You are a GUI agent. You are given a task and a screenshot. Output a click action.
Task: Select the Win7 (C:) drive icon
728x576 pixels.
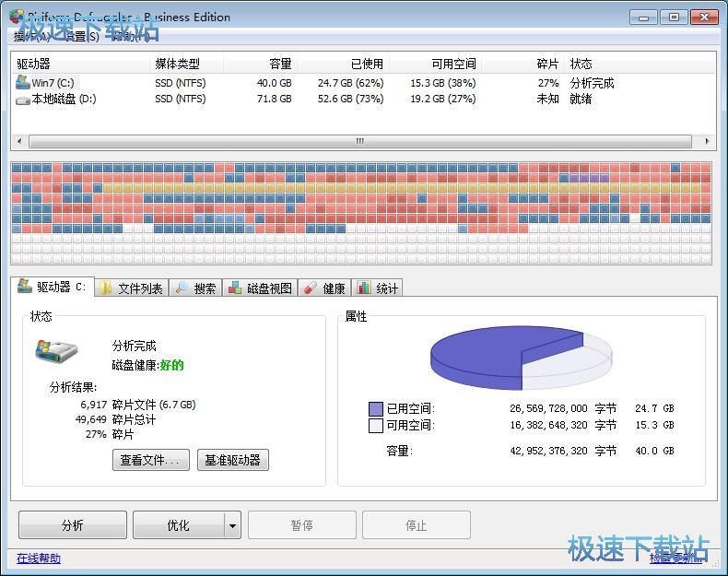click(x=22, y=83)
